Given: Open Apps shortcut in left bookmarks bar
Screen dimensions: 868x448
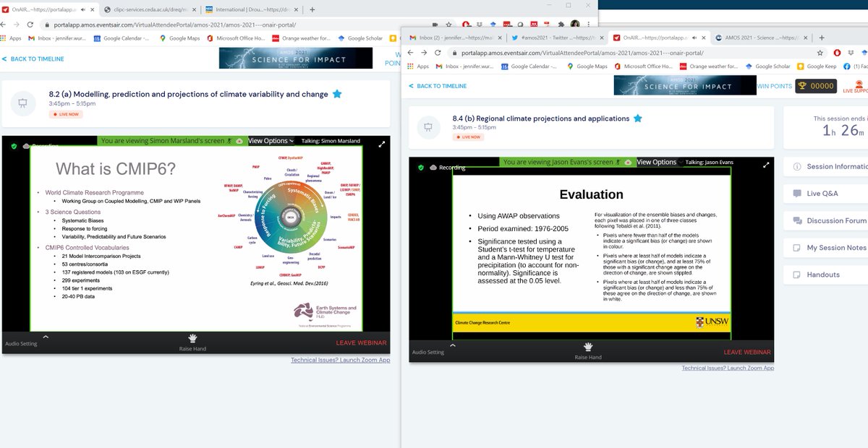Looking at the screenshot, I should [12, 38].
